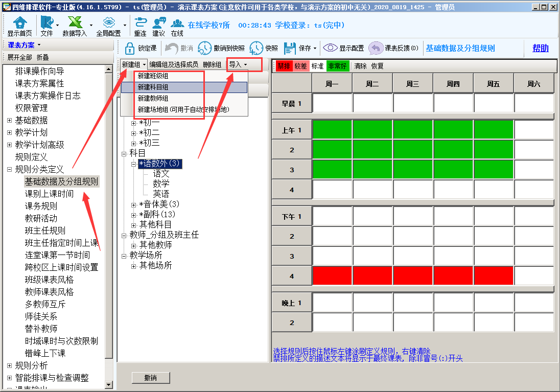Choose 新建科目组 from the menu
The width and height of the screenshot is (560, 392).
(x=153, y=87)
